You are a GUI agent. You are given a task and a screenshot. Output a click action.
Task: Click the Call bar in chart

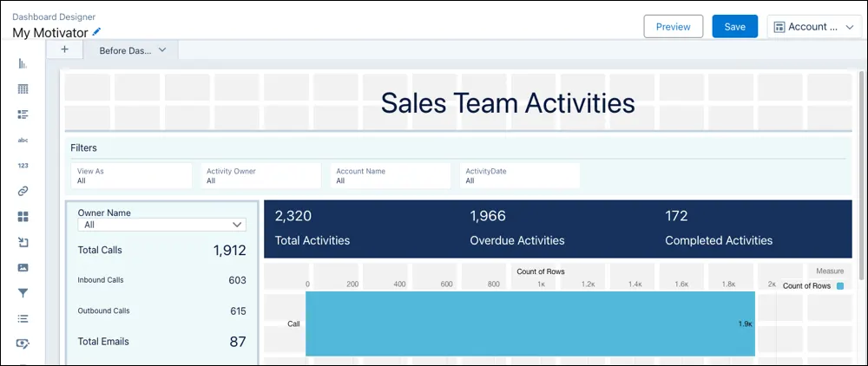(530, 324)
